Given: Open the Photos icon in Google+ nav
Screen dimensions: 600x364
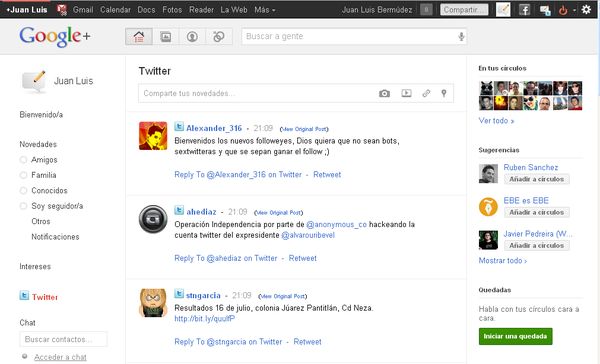Looking at the screenshot, I should pyautogui.click(x=166, y=37).
